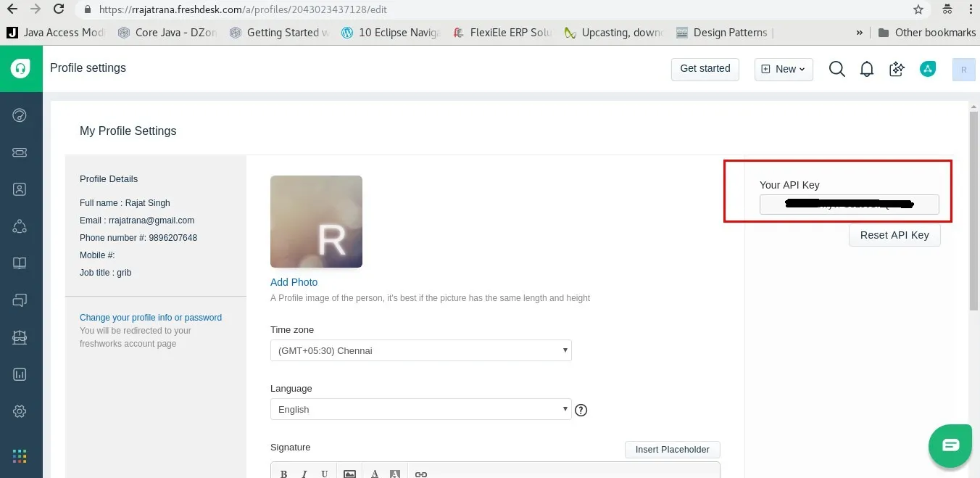Open the user avatar menu

pyautogui.click(x=963, y=70)
